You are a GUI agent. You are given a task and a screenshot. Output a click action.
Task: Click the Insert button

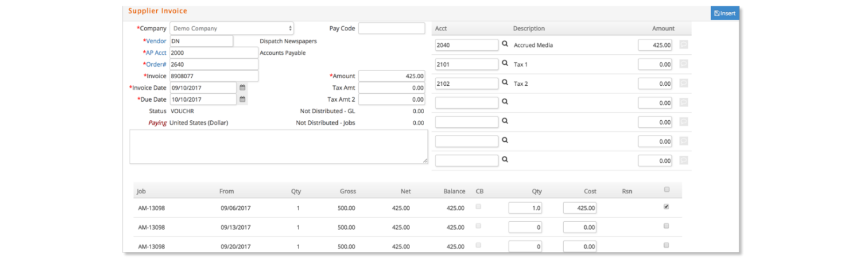(x=724, y=13)
